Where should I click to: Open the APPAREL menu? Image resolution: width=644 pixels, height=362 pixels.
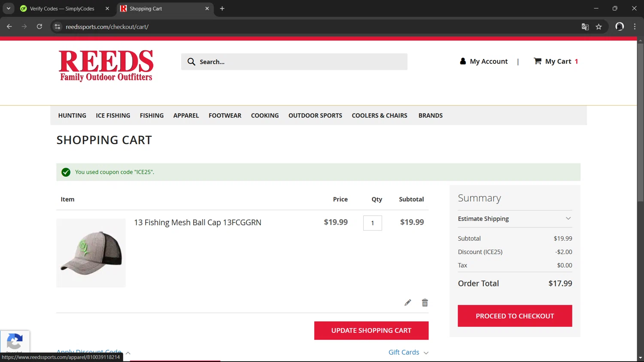click(x=186, y=115)
